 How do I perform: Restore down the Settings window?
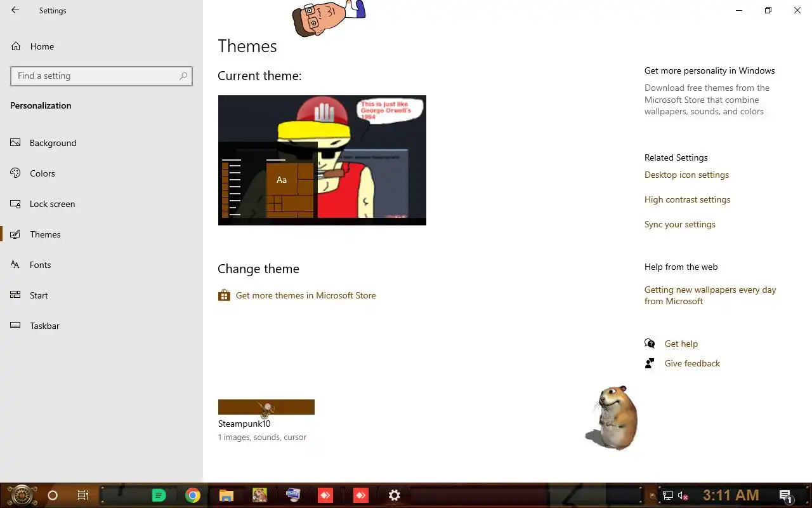click(768, 10)
